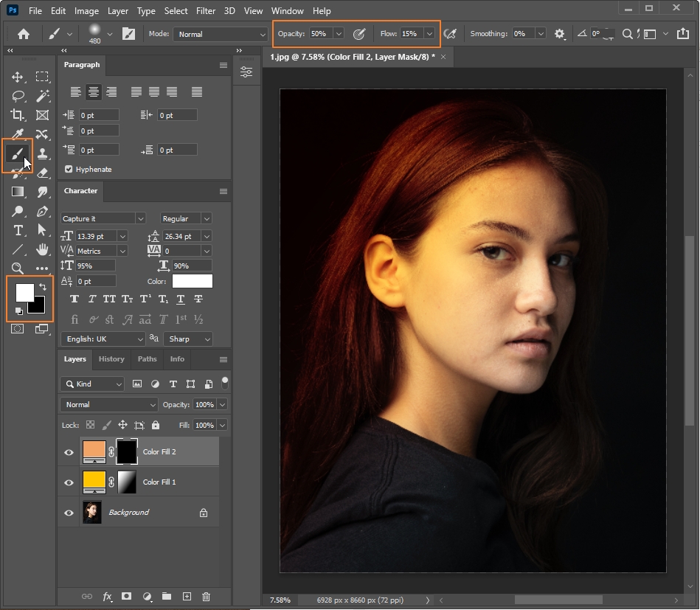The image size is (700, 610).
Task: Hide the Background layer
Action: click(69, 513)
